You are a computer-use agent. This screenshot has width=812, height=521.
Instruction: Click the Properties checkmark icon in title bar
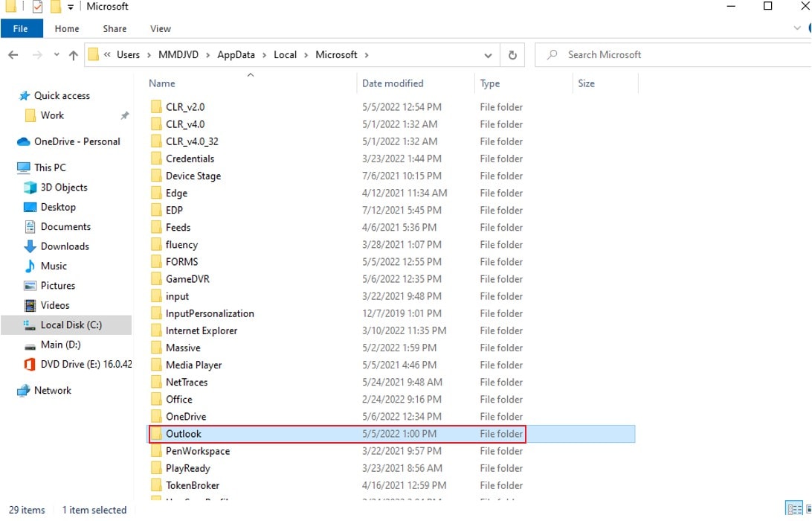pos(37,7)
